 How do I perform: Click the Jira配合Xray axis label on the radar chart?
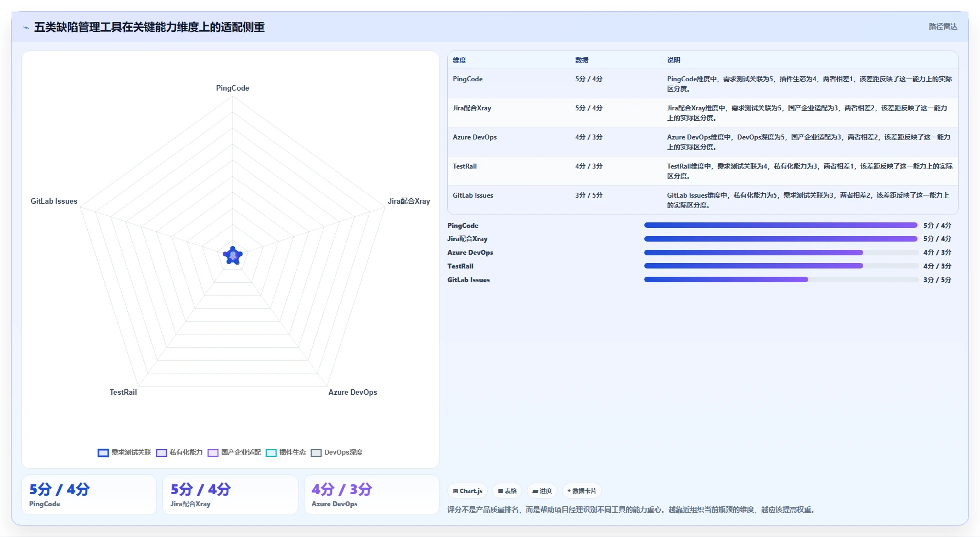pos(409,201)
